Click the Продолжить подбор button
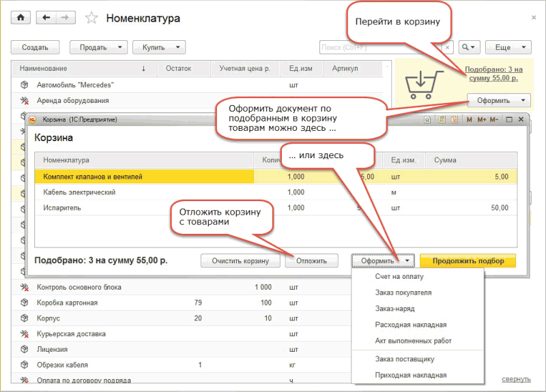Viewport: 546px width, 392px height. (x=468, y=260)
